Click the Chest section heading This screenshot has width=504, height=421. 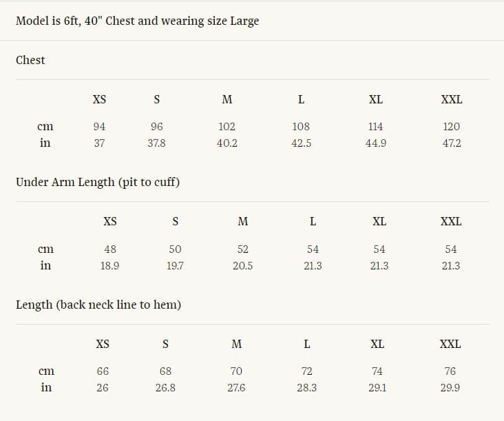[x=30, y=60]
